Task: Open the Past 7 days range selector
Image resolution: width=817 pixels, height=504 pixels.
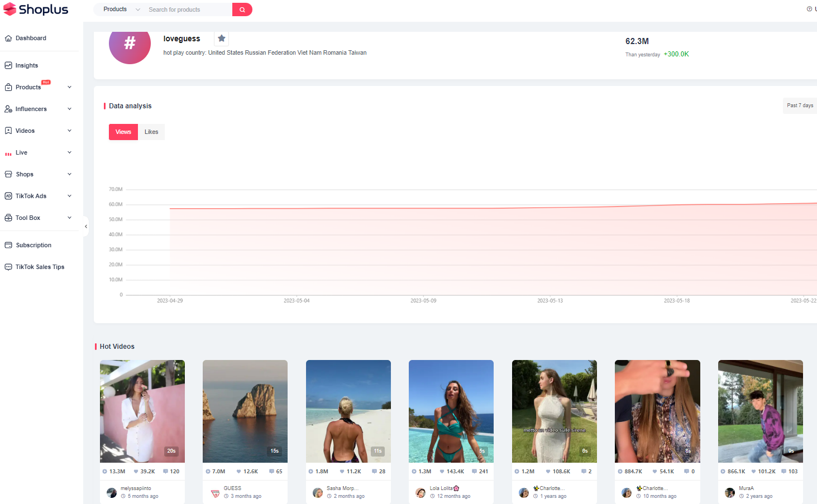Action: point(800,105)
